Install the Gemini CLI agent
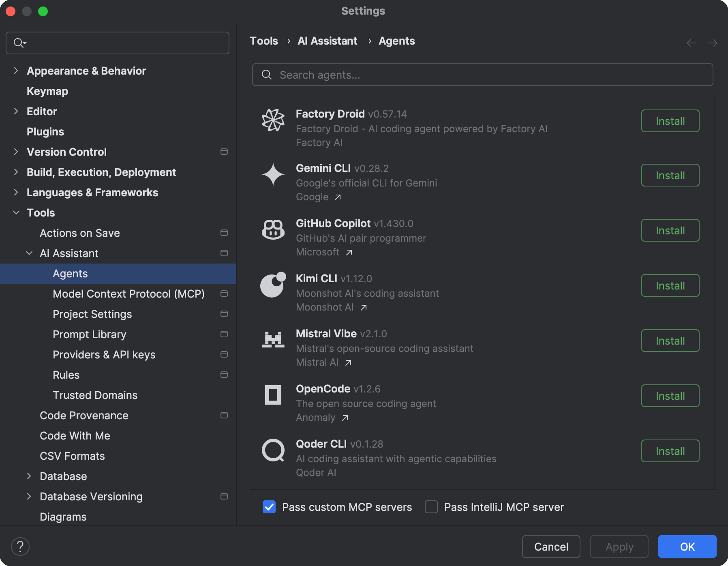Screen dimensions: 728x566 point(670,176)
